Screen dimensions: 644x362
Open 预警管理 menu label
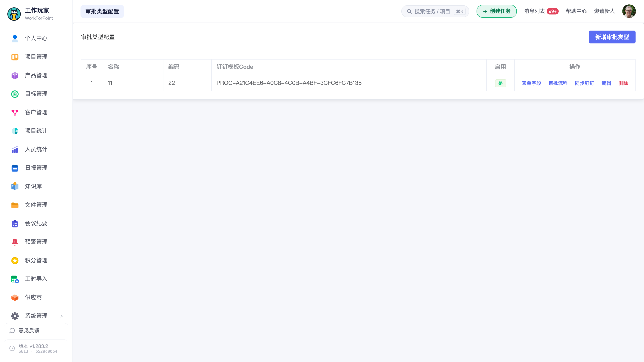36,242
